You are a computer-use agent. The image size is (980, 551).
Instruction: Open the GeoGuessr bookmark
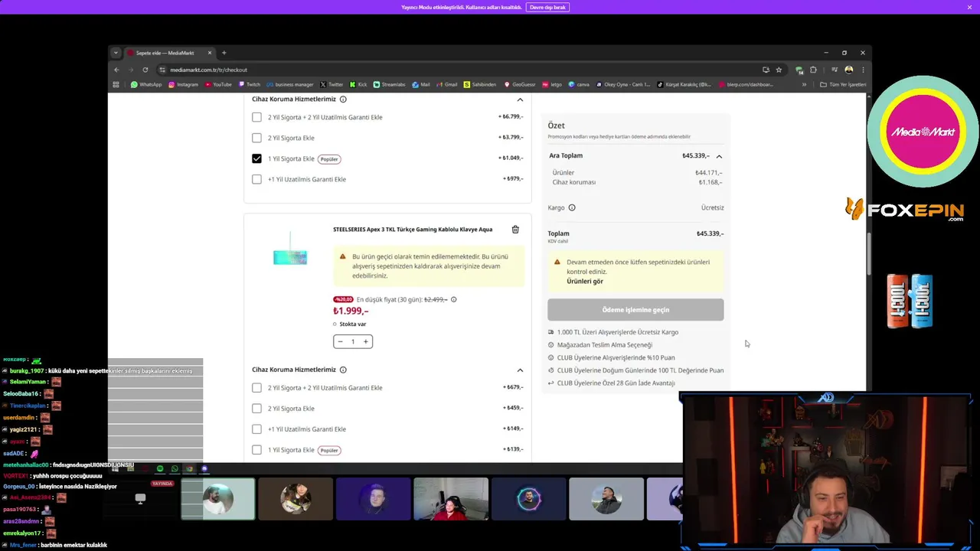(x=520, y=85)
